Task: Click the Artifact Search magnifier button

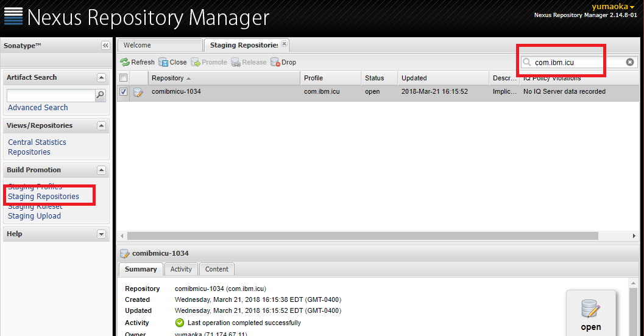Action: (100, 95)
